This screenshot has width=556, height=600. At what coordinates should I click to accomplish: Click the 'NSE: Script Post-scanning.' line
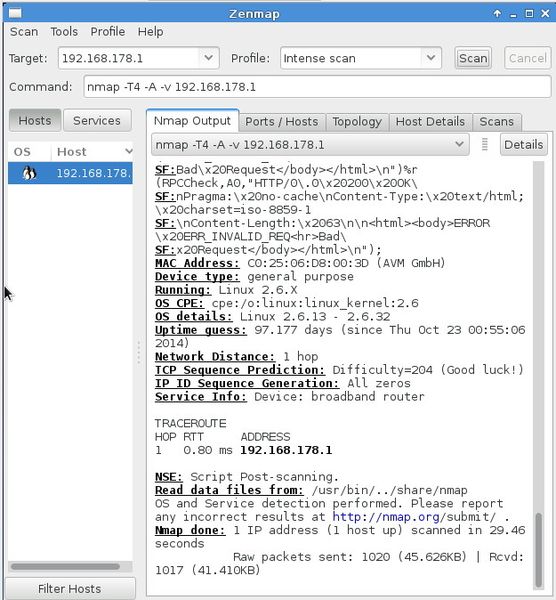point(247,477)
